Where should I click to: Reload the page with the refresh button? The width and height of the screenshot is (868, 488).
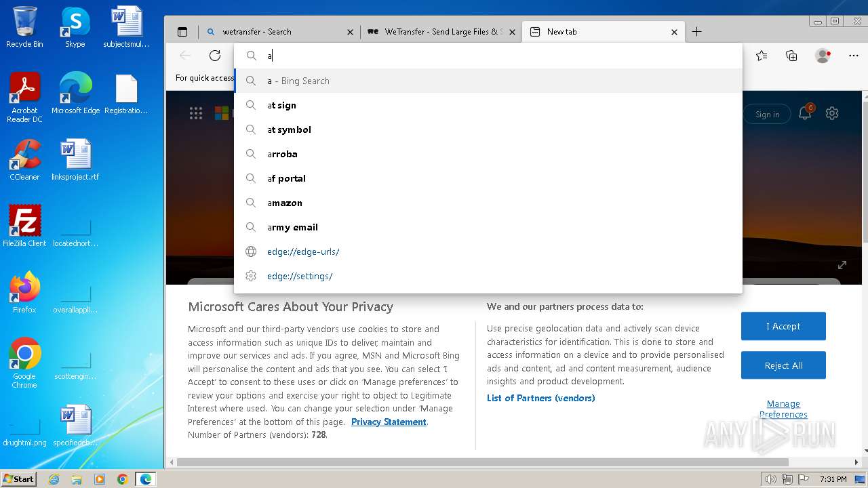click(215, 56)
